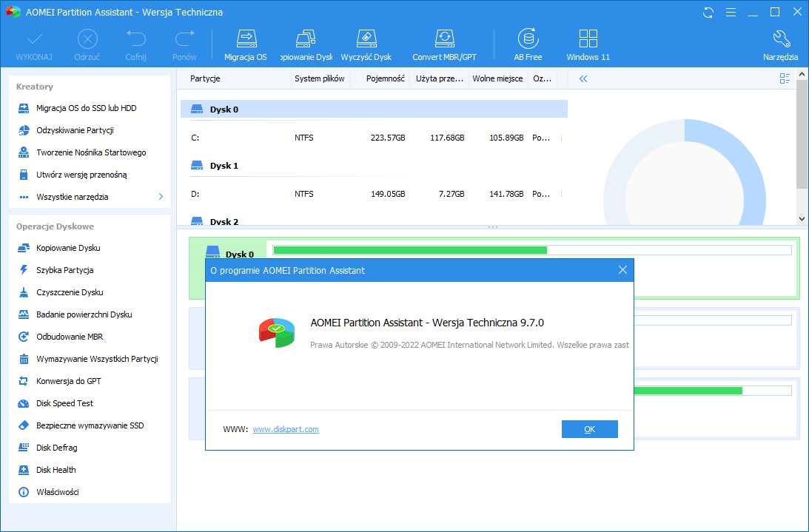Click Badanie powierzchni Dysku icon

24,314
